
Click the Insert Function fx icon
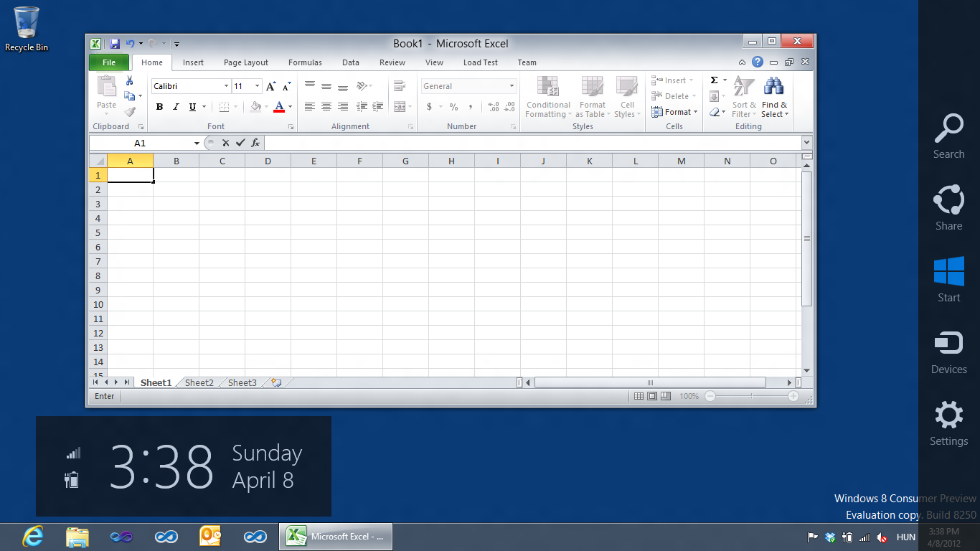pos(255,143)
